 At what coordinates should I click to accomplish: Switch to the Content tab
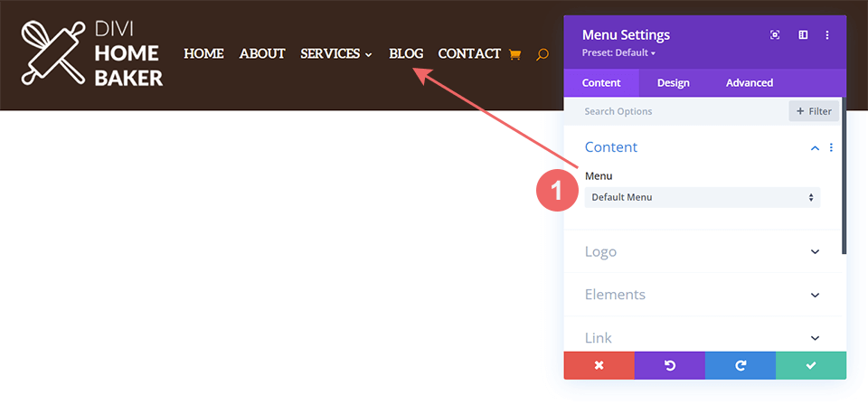coord(601,83)
